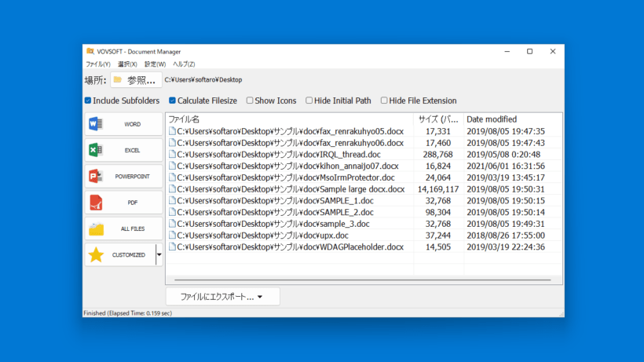The image size is (644, 362).
Task: Click file icon for WDAGPlaceholder.docx
Action: 172,247
